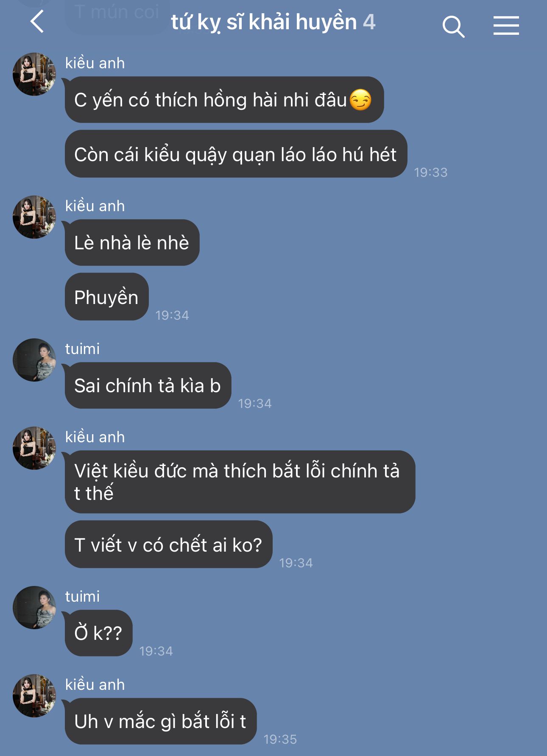547x756 pixels.
Task: Tap the back arrow icon
Action: (37, 22)
